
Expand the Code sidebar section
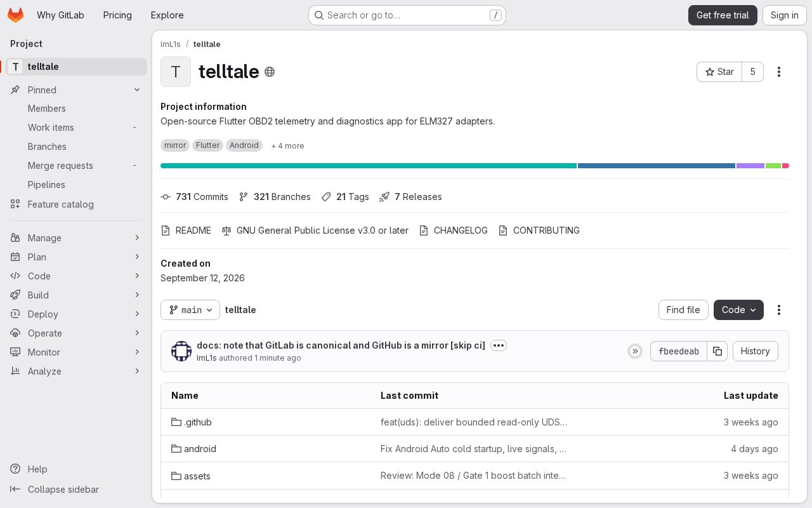(x=76, y=276)
